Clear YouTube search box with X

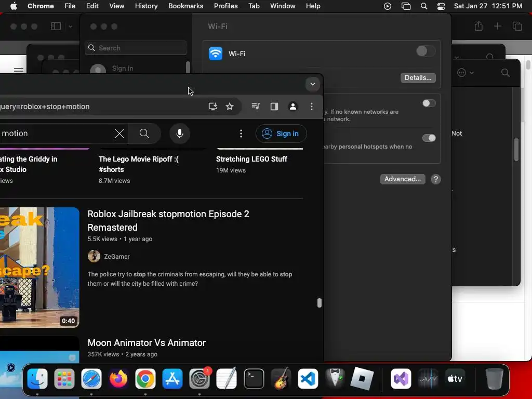point(119,134)
